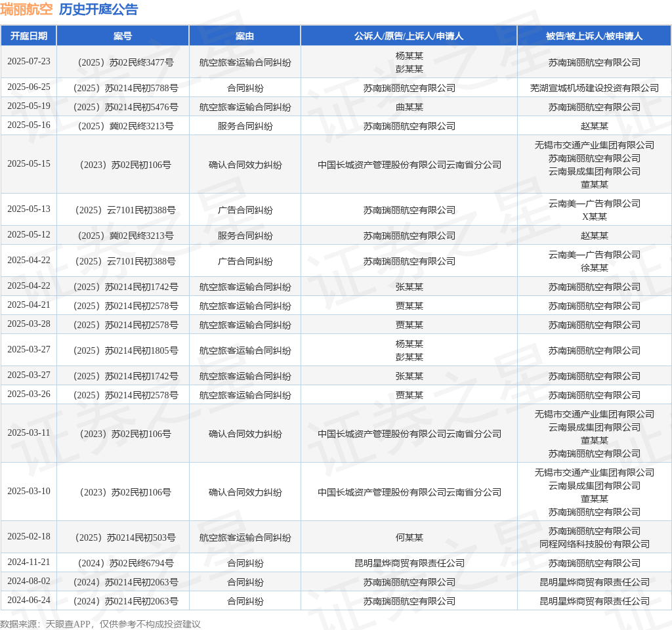Select the 被告/被上诉人/被申请人 column header

594,36
